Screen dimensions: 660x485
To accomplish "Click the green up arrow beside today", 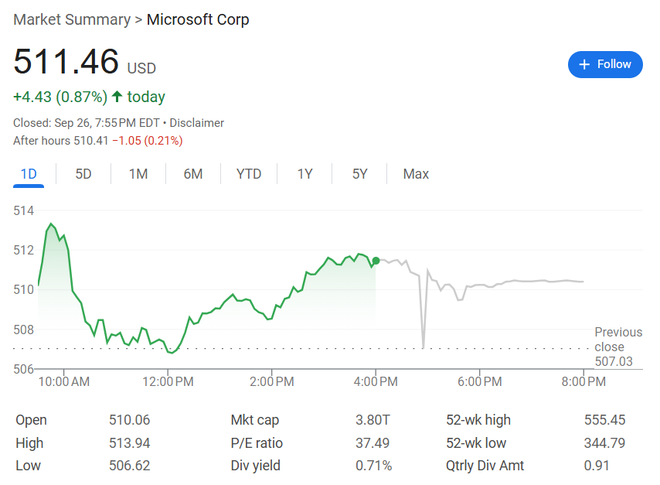I will click(x=117, y=97).
